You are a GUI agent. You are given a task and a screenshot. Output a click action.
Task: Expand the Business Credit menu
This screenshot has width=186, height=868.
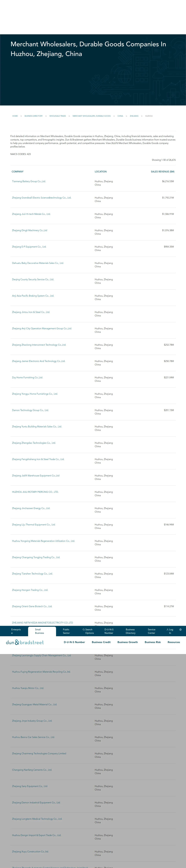101,642
